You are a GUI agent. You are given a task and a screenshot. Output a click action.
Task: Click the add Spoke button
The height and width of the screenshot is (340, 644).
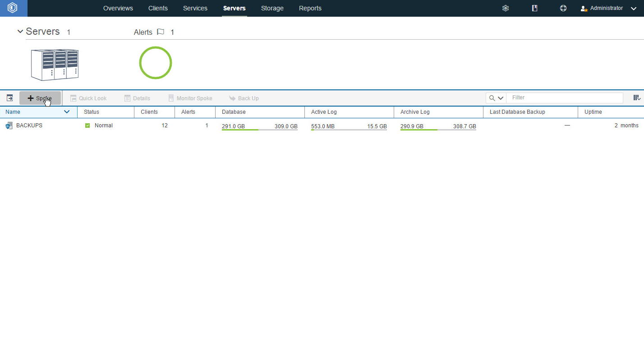click(40, 98)
